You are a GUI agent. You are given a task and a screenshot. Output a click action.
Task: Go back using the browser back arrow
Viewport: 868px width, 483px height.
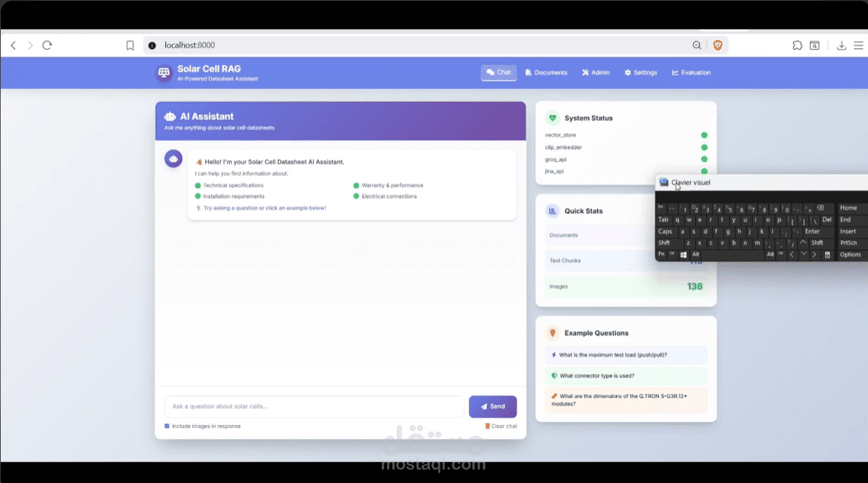(14, 45)
